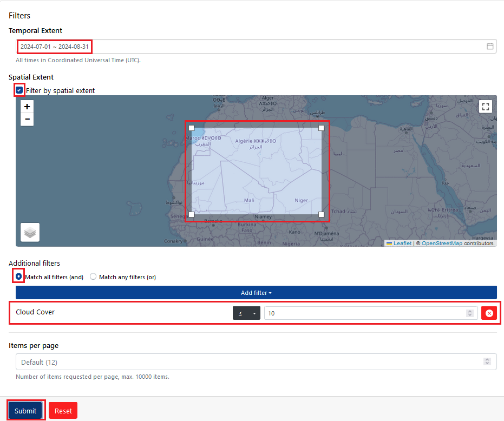Click the Cloud Cover value stepper
This screenshot has width=504, height=421.
[469, 313]
